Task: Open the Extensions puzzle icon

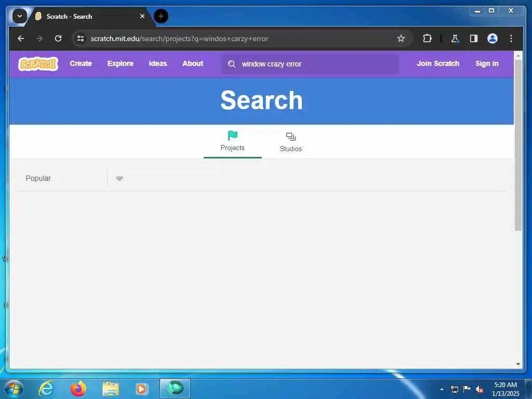Action: coord(427,38)
